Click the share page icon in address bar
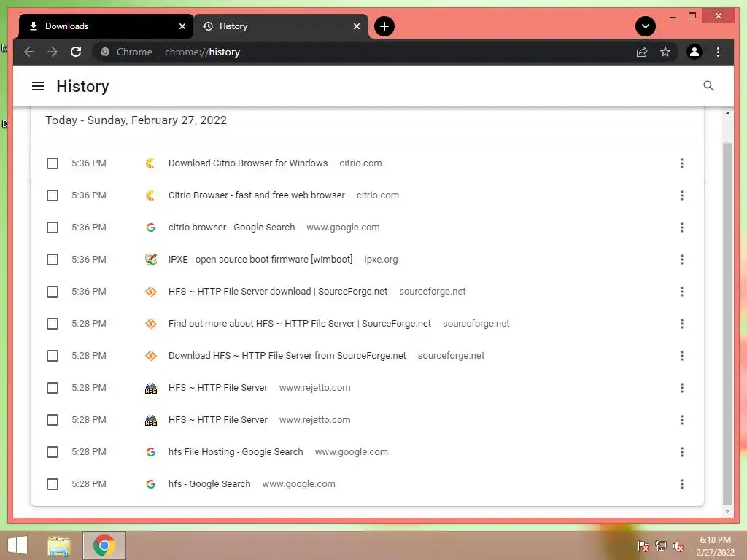 [x=642, y=52]
